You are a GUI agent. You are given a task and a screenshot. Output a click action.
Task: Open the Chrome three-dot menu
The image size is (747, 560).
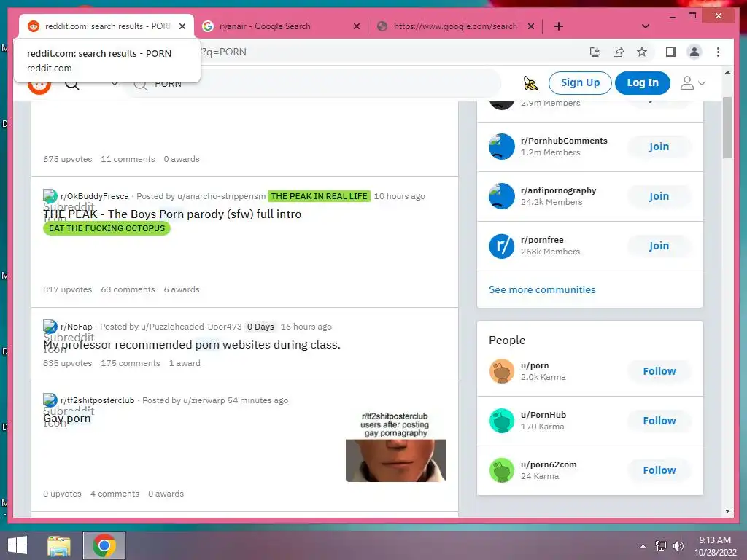click(718, 52)
